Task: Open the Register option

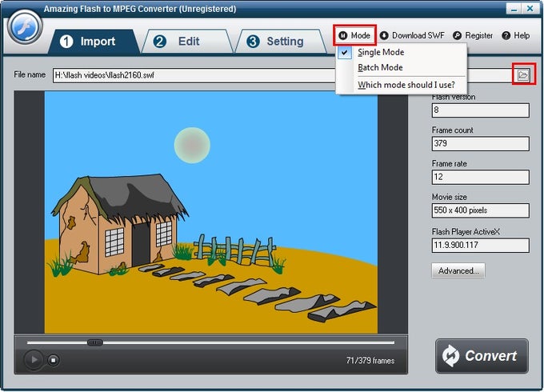Action: 473,35
